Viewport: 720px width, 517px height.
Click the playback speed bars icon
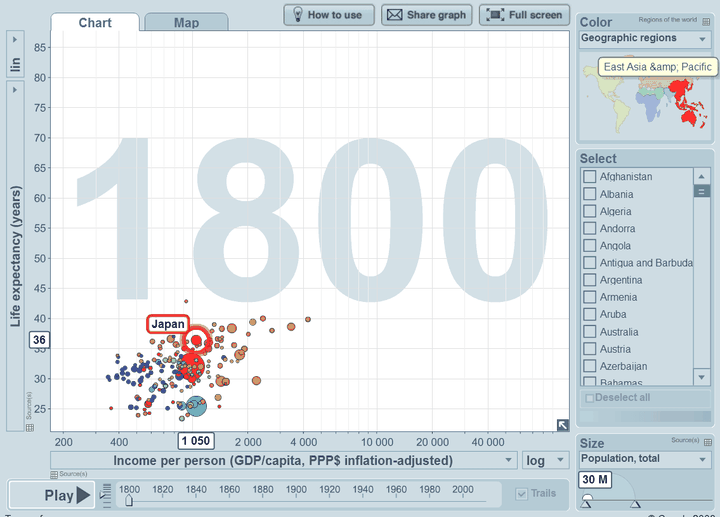click(106, 495)
